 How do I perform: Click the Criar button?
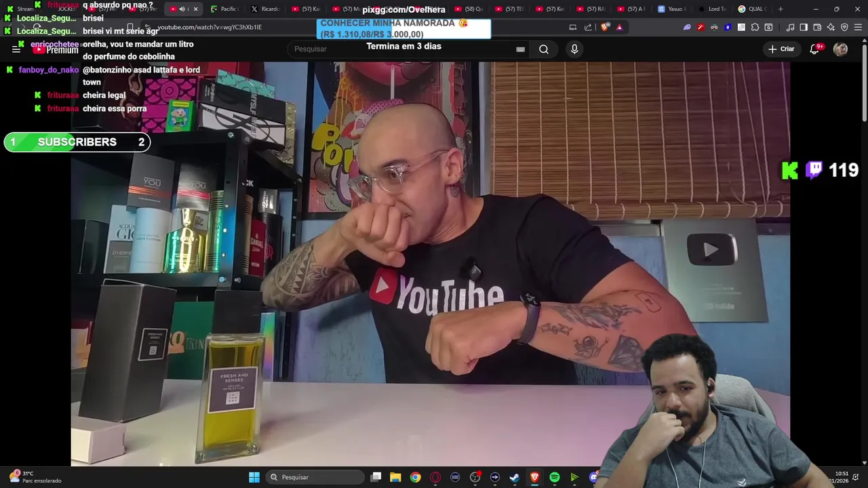click(x=781, y=49)
